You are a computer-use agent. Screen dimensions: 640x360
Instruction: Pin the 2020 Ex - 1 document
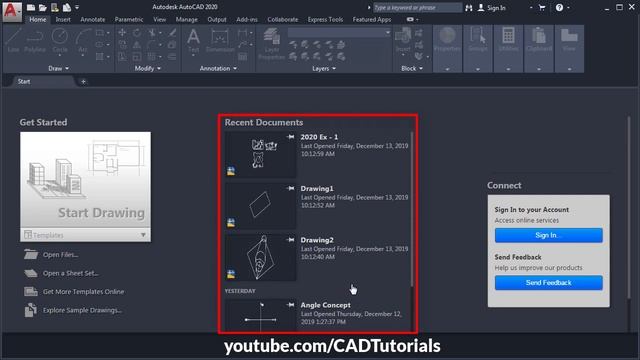291,137
